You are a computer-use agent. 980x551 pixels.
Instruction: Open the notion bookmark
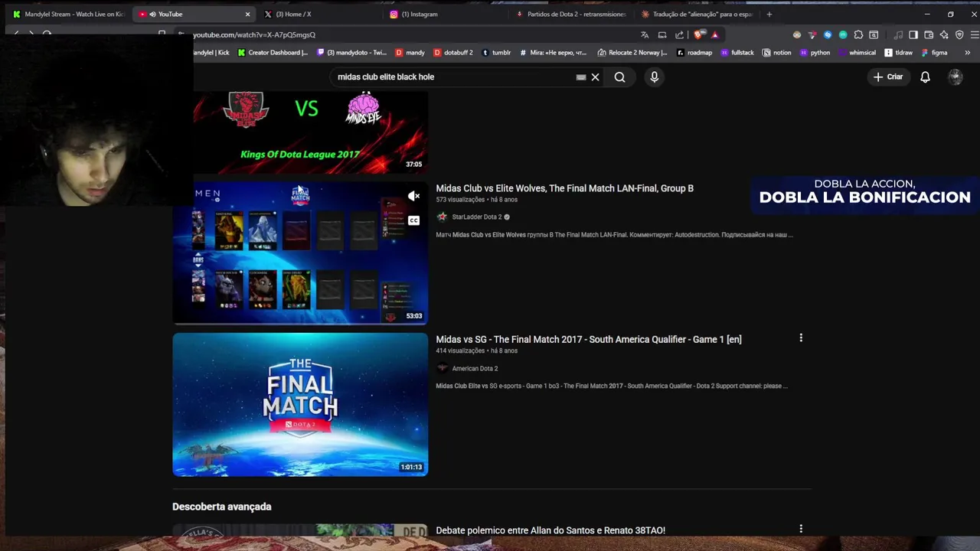pos(777,53)
